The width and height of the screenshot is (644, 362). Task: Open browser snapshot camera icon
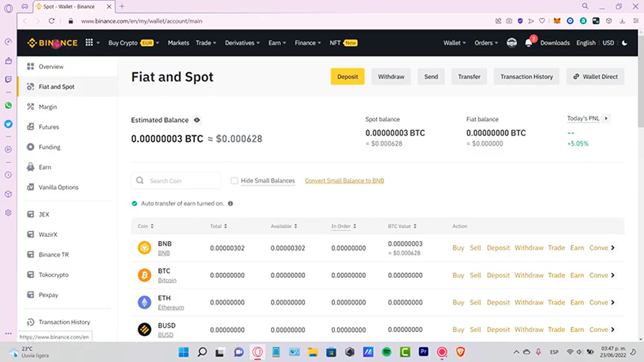click(x=509, y=21)
